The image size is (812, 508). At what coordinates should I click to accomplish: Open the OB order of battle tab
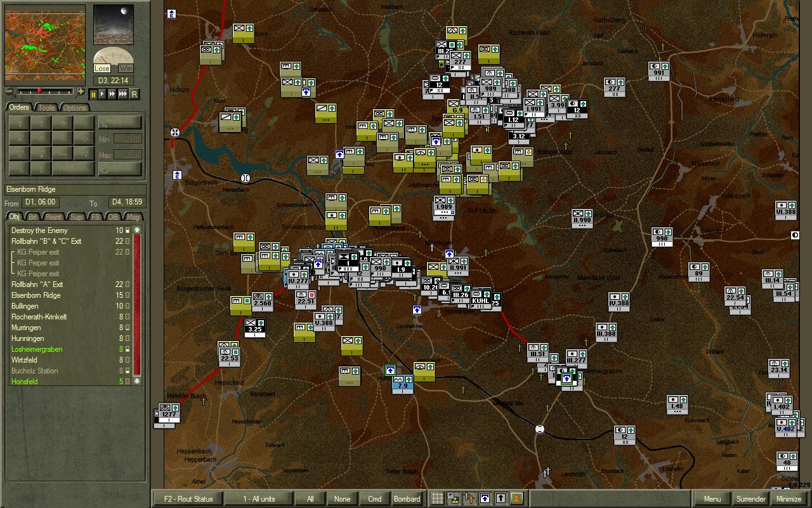point(112,217)
